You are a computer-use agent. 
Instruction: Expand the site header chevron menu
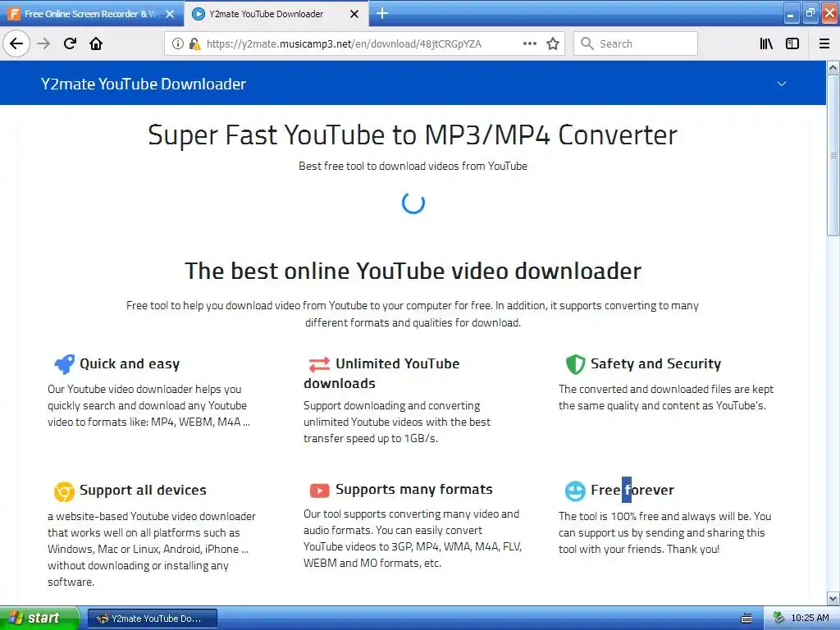coord(782,84)
